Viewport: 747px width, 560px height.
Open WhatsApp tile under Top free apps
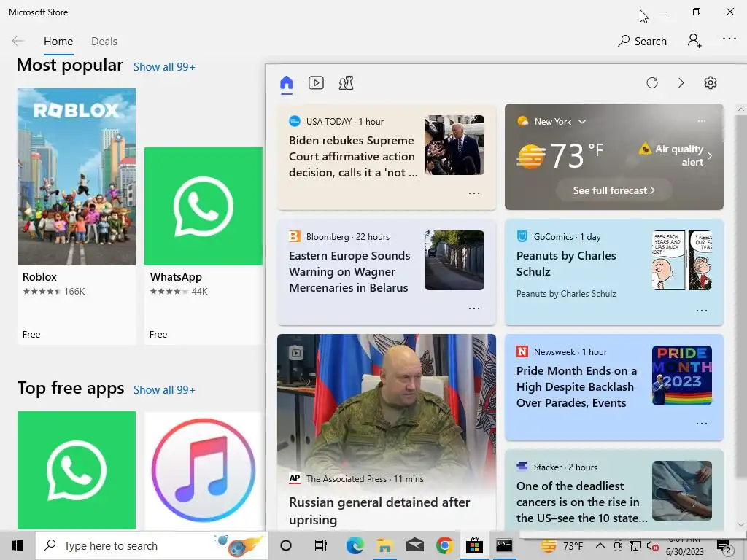tap(77, 470)
